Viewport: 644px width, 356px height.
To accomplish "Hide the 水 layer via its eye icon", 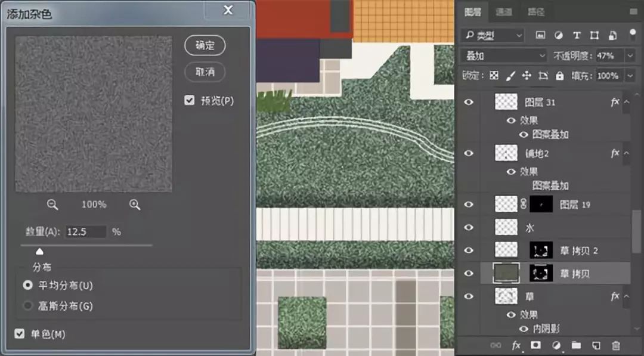I will pyautogui.click(x=469, y=227).
